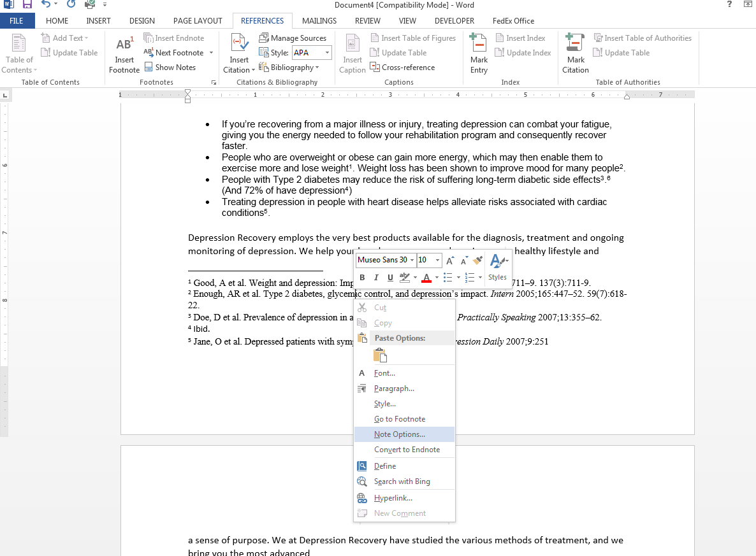Select Format Painter in the mini toolbar
The image size is (756, 556).
tap(477, 260)
